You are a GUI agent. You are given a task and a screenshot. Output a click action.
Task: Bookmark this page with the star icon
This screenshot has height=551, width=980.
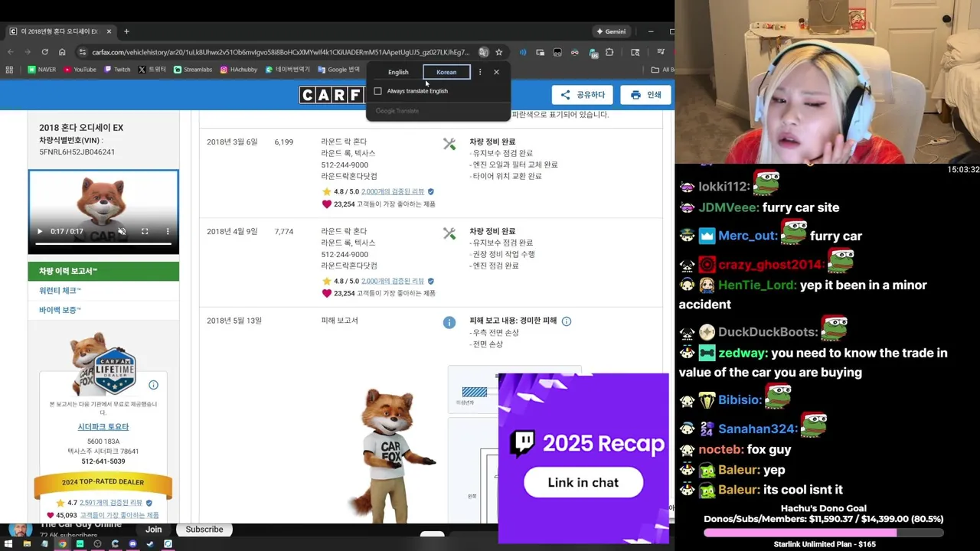499,52
